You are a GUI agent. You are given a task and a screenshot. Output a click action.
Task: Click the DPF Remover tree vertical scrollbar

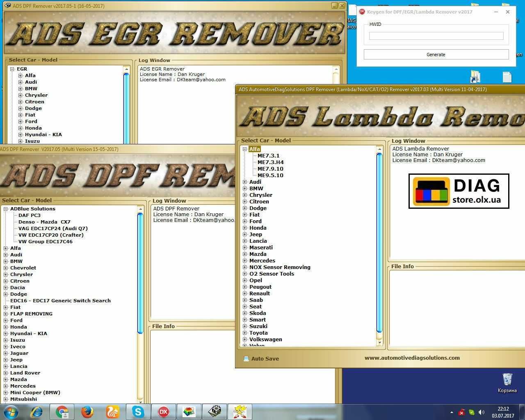(140, 272)
